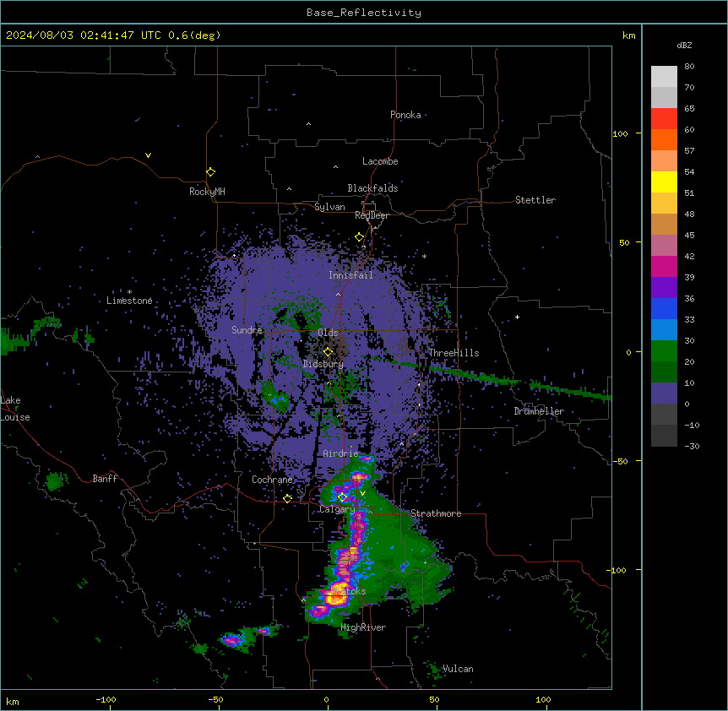The width and height of the screenshot is (728, 711).
Task: Select the 48 value in dBZ legend
Action: tap(689, 214)
